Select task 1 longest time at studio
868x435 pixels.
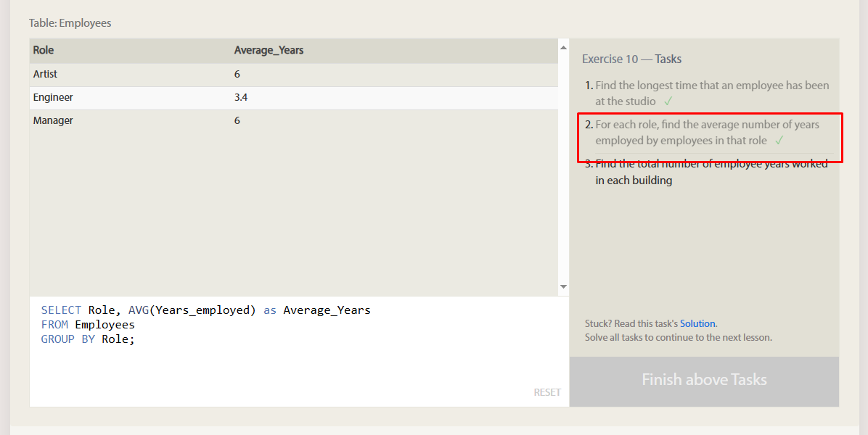click(708, 94)
